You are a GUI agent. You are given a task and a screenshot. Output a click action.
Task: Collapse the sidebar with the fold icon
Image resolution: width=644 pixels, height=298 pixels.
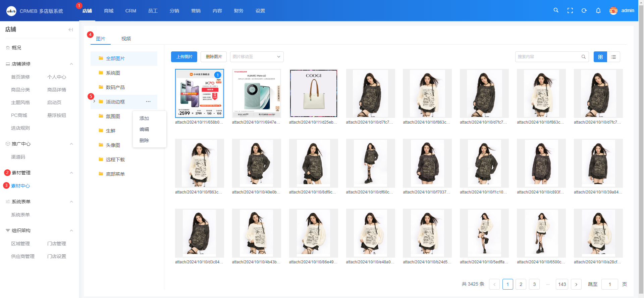pos(70,30)
